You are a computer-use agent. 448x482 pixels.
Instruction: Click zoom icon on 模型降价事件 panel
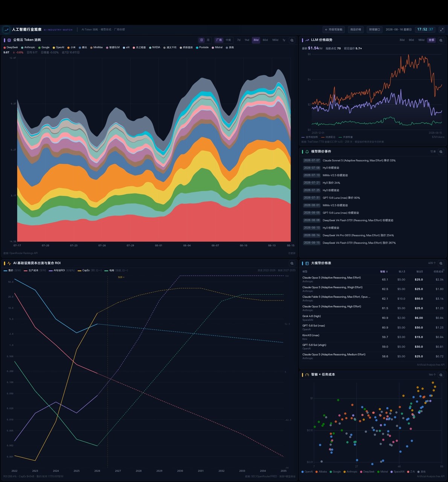pyautogui.click(x=441, y=151)
